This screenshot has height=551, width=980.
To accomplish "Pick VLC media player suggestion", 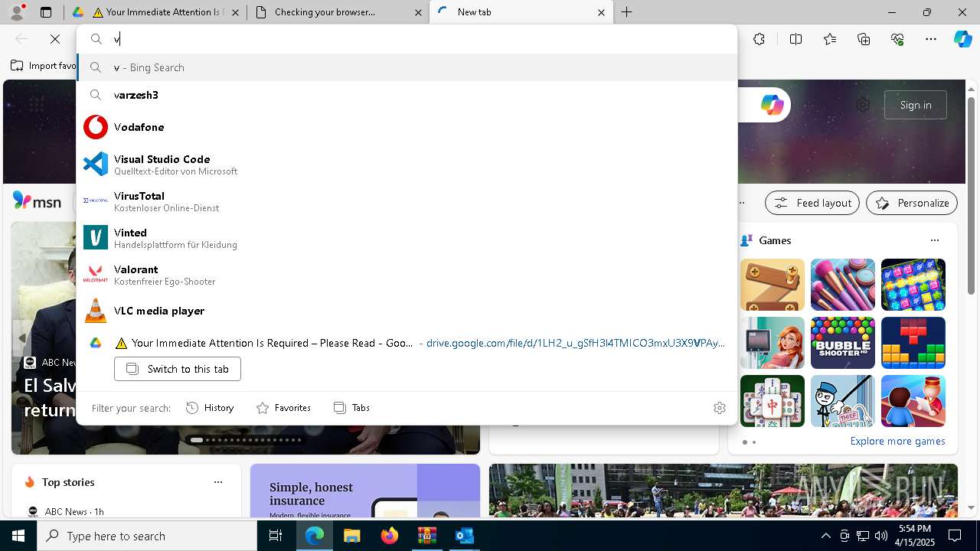I will (x=407, y=311).
